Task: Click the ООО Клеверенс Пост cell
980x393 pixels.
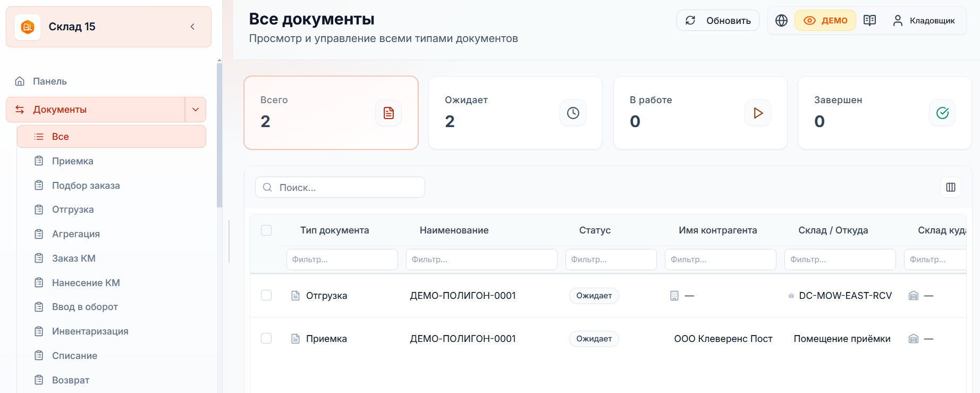Action: point(723,339)
